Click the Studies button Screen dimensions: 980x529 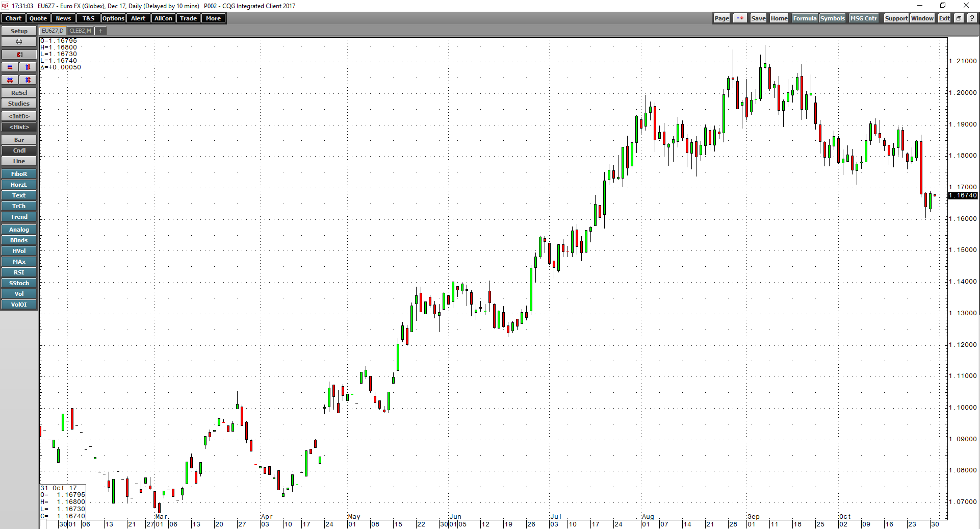point(19,104)
